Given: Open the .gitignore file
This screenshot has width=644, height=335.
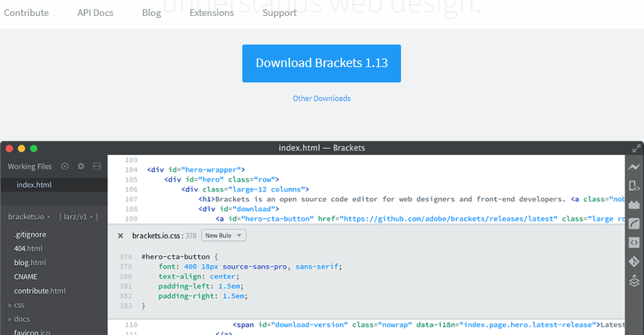Looking at the screenshot, I should (30, 234).
